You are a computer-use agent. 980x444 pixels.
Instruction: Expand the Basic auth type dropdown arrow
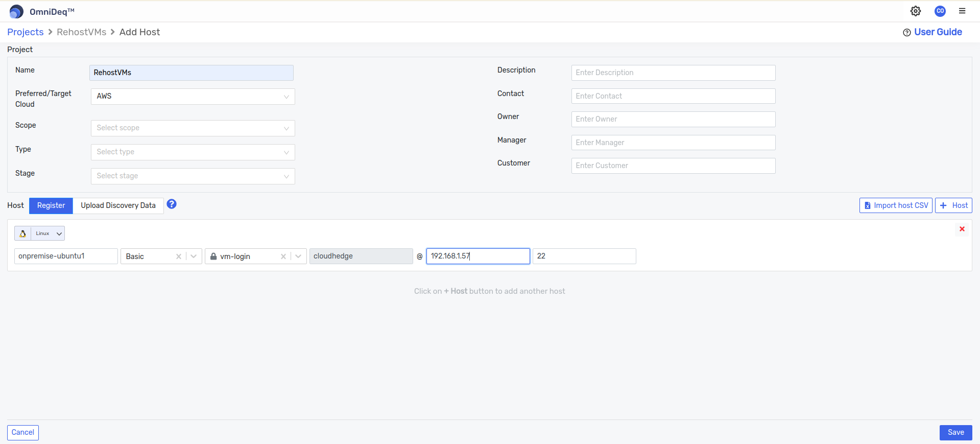point(194,256)
